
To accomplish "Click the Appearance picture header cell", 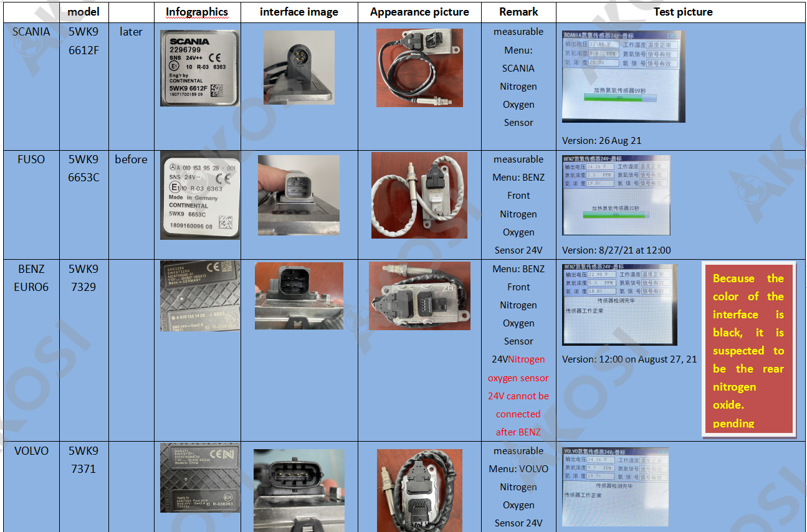I will tap(419, 12).
